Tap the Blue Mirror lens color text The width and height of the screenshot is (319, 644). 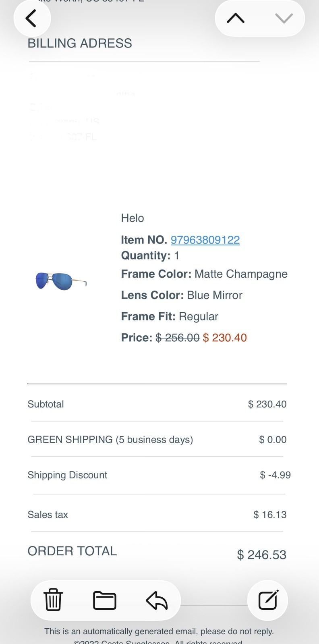click(x=215, y=295)
